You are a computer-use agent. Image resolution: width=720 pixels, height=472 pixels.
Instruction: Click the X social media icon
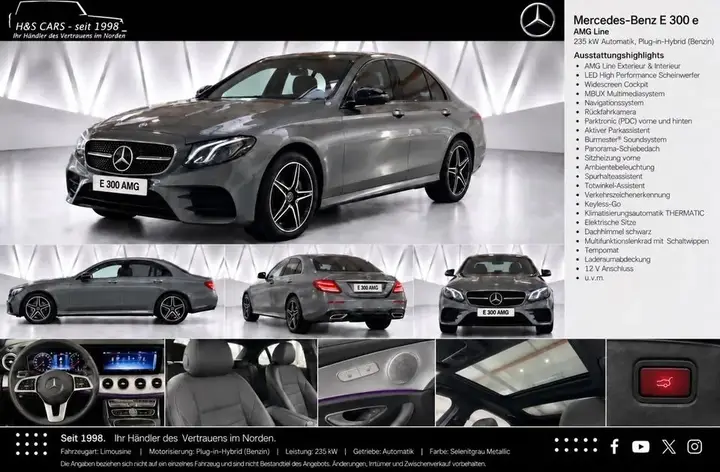(669, 446)
